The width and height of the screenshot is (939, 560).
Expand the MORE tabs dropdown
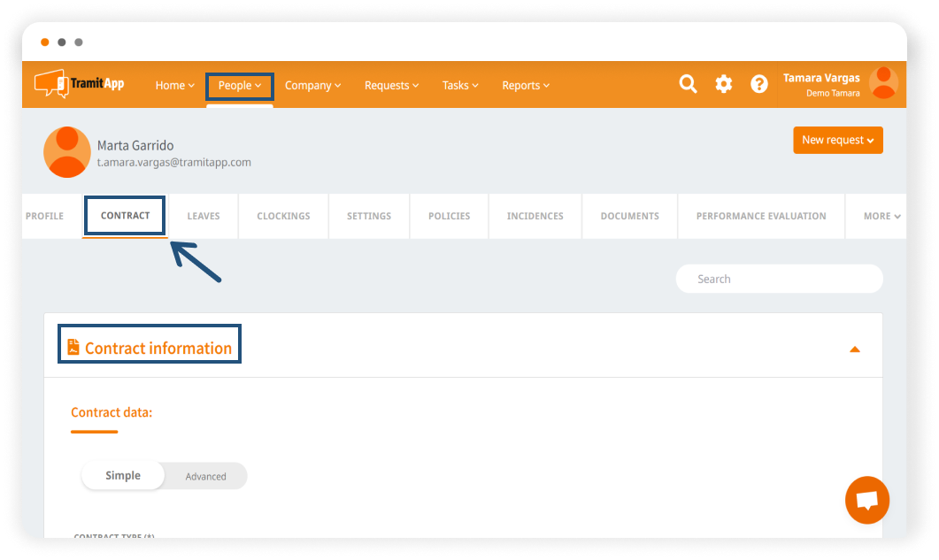coord(881,216)
